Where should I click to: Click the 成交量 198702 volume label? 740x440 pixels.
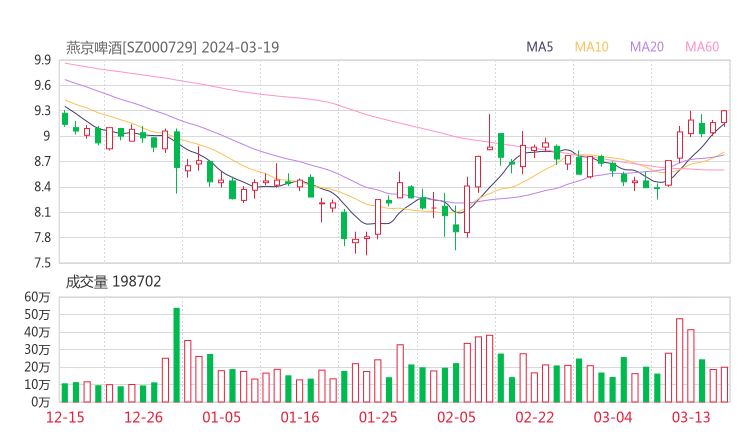click(x=113, y=282)
